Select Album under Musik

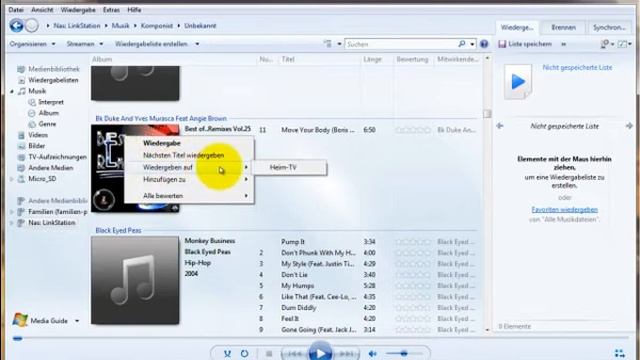49,113
